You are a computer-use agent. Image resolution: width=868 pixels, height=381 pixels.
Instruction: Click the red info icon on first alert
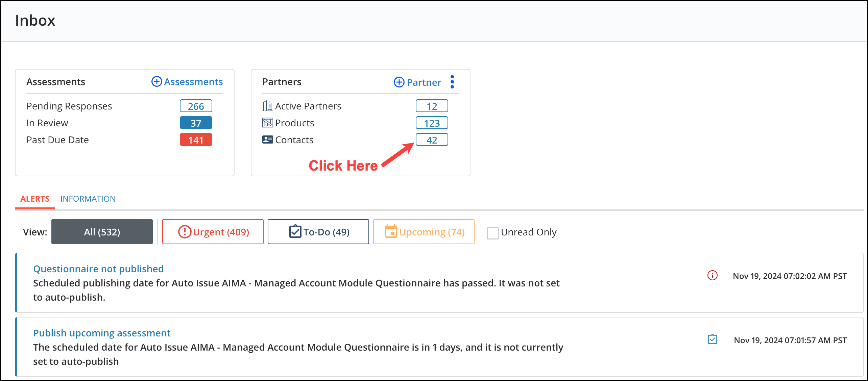(x=712, y=275)
